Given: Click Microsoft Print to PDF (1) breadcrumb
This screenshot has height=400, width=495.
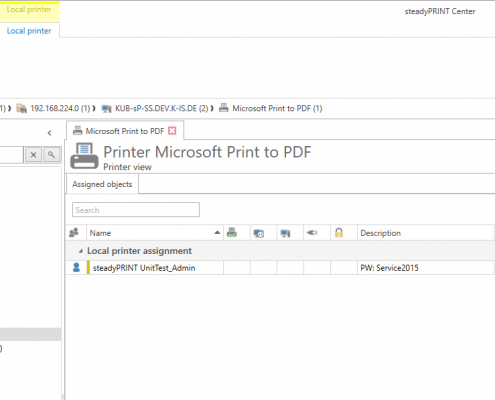Looking at the screenshot, I should pos(277,108).
